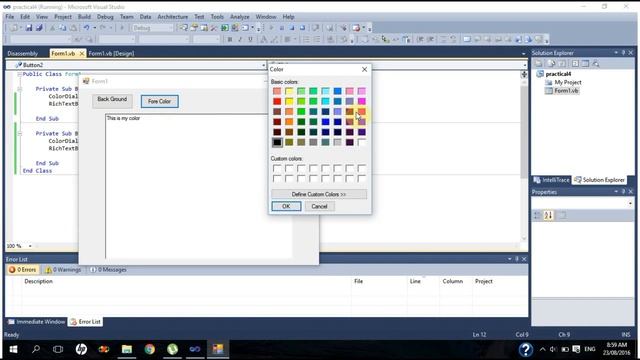Switch to Visual Studio on the taskbar

[195, 349]
